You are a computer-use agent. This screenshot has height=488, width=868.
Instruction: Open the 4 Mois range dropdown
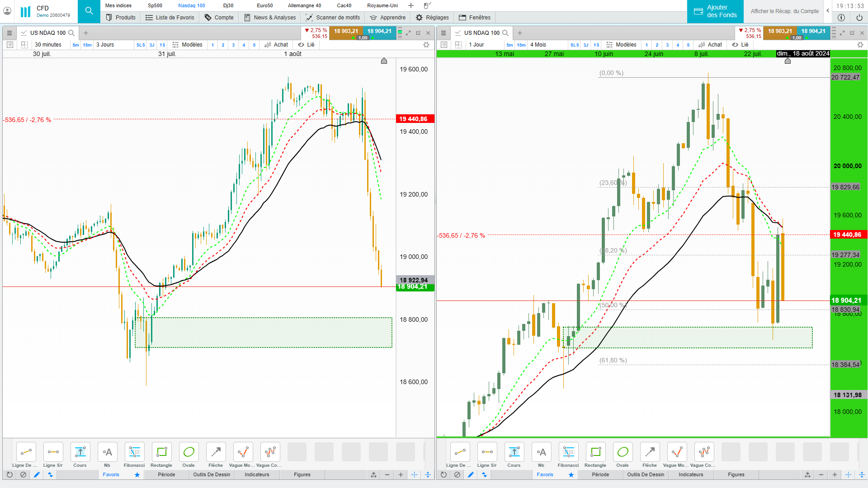click(x=538, y=45)
